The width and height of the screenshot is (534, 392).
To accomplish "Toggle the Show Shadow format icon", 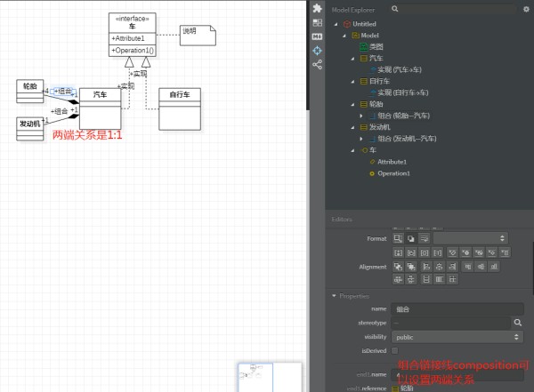I will click(411, 238).
